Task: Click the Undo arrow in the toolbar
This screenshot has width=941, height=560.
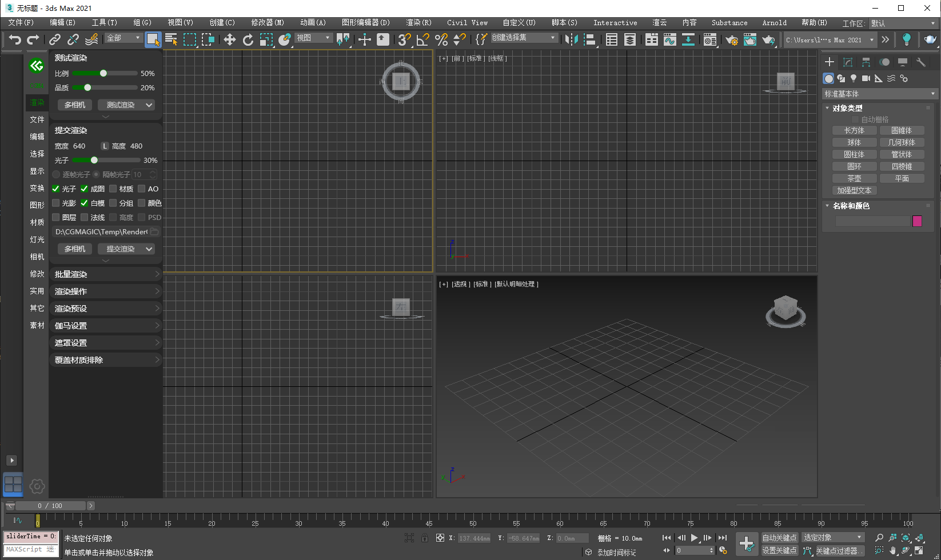Action: [x=15, y=39]
